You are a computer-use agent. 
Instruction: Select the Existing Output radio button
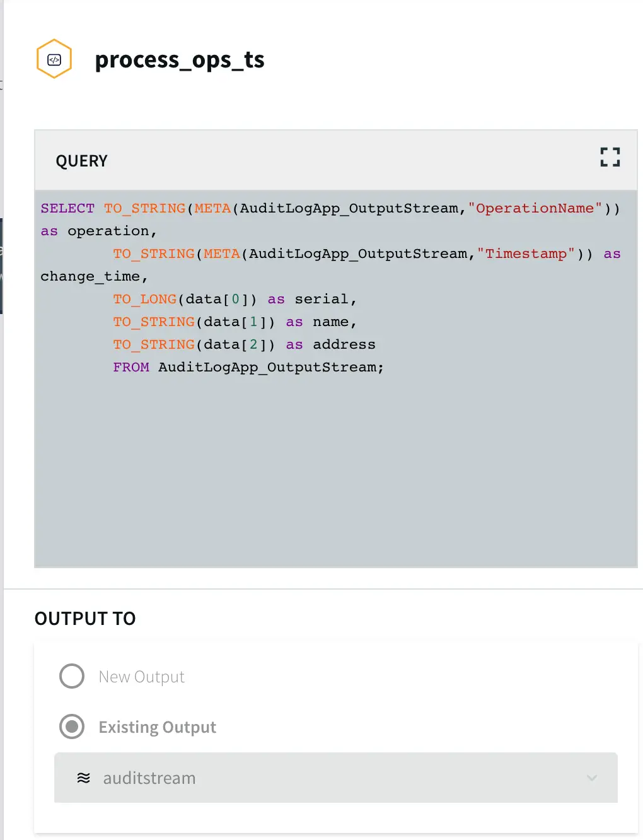(72, 726)
